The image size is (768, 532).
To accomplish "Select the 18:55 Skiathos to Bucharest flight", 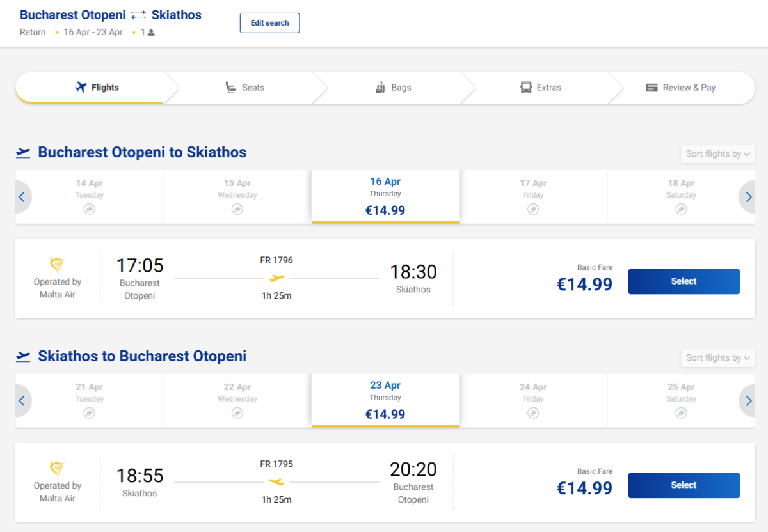I will click(684, 485).
